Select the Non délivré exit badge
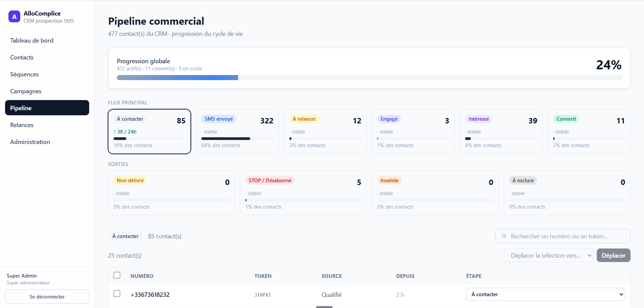Image resolution: width=644 pixels, height=308 pixels. (x=130, y=181)
